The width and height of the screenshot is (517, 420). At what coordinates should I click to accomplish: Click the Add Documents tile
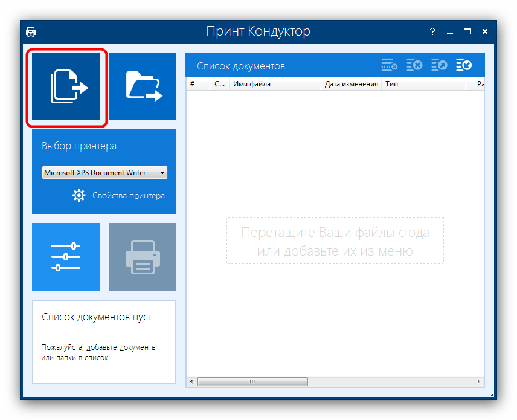pyautogui.click(x=66, y=87)
